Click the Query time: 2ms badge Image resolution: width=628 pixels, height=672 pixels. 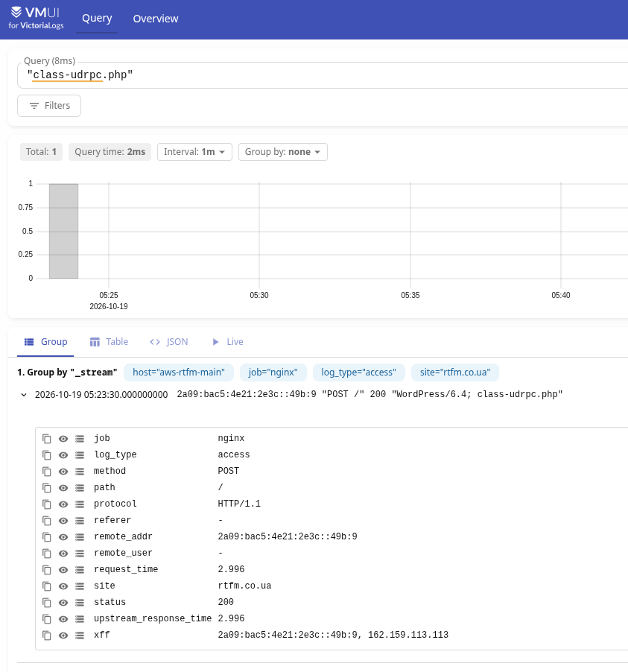[110, 152]
